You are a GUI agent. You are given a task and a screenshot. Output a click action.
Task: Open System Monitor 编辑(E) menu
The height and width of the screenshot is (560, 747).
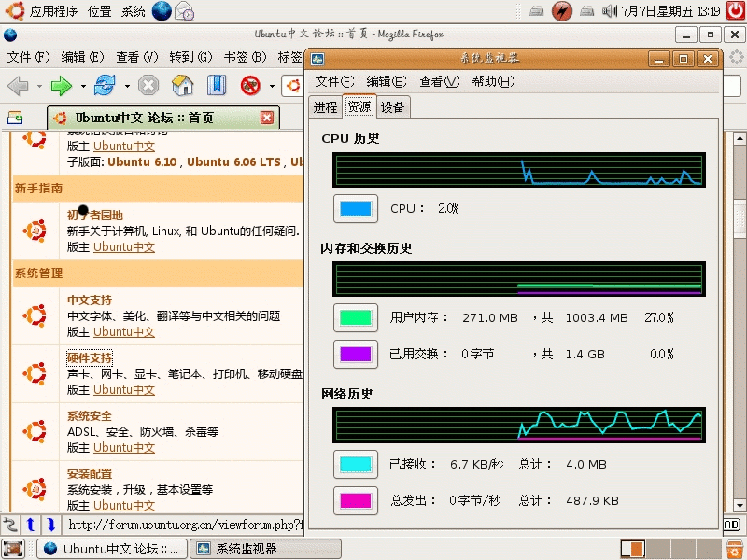[387, 82]
